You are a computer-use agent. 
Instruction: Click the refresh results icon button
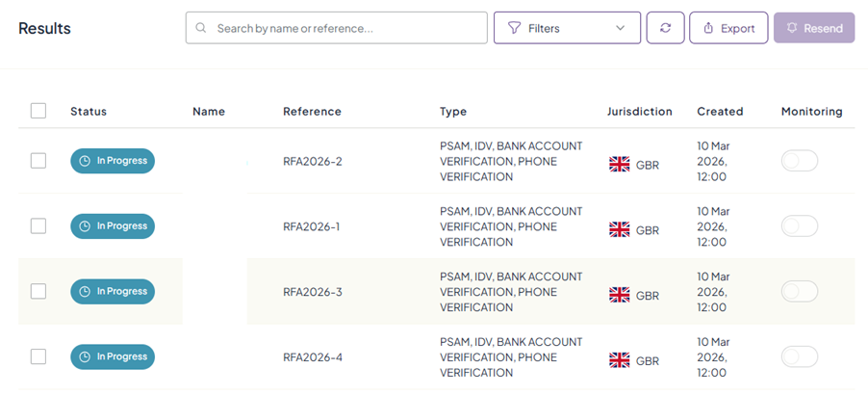(665, 28)
